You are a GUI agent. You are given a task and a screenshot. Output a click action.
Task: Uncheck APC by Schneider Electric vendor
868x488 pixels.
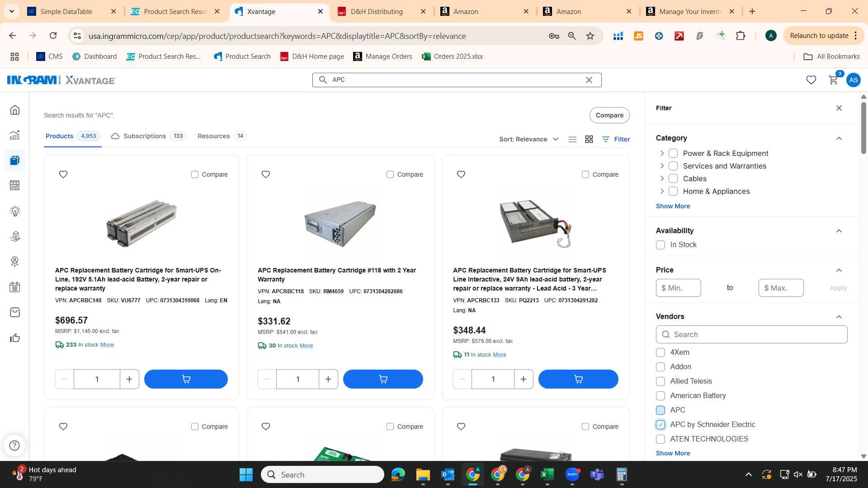660,425
